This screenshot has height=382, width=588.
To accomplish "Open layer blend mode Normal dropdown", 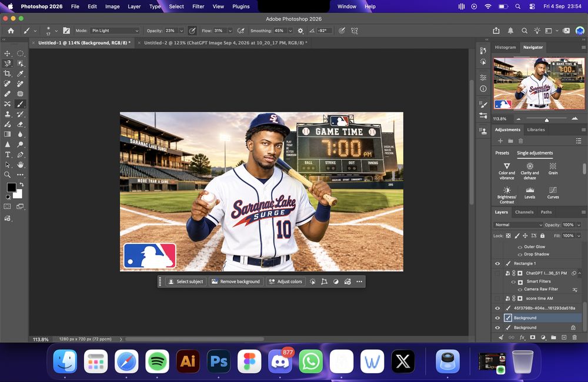I will click(x=518, y=225).
